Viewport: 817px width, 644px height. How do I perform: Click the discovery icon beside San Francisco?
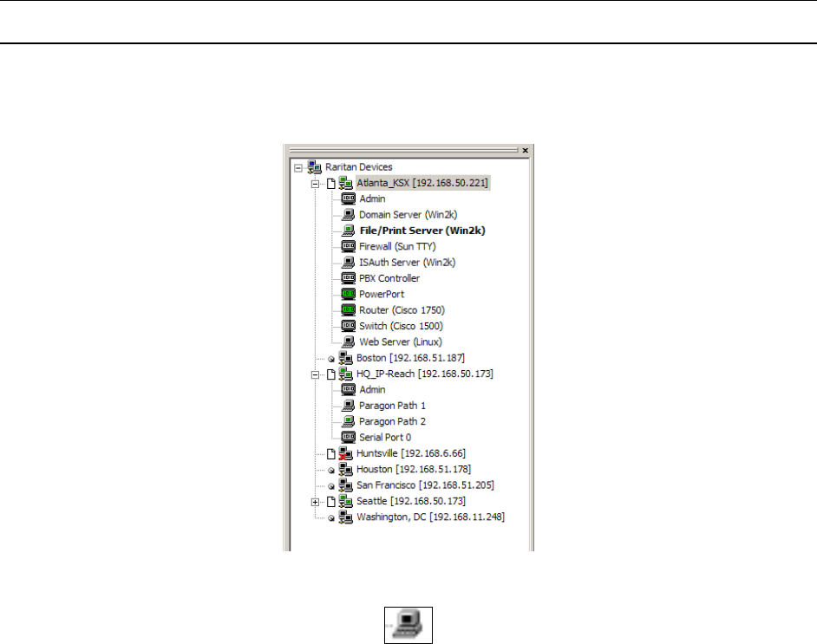tap(330, 486)
